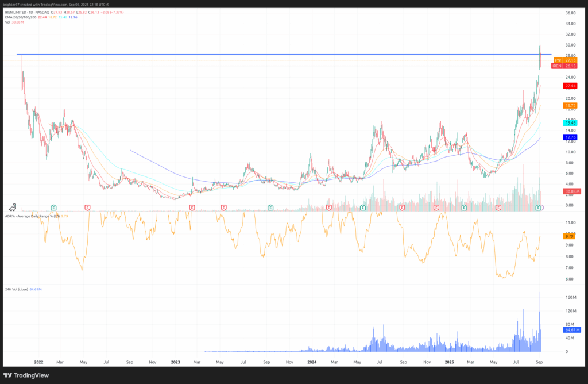Click the 120M volume axis label
Screen dimensions: 588x384
[571, 311]
